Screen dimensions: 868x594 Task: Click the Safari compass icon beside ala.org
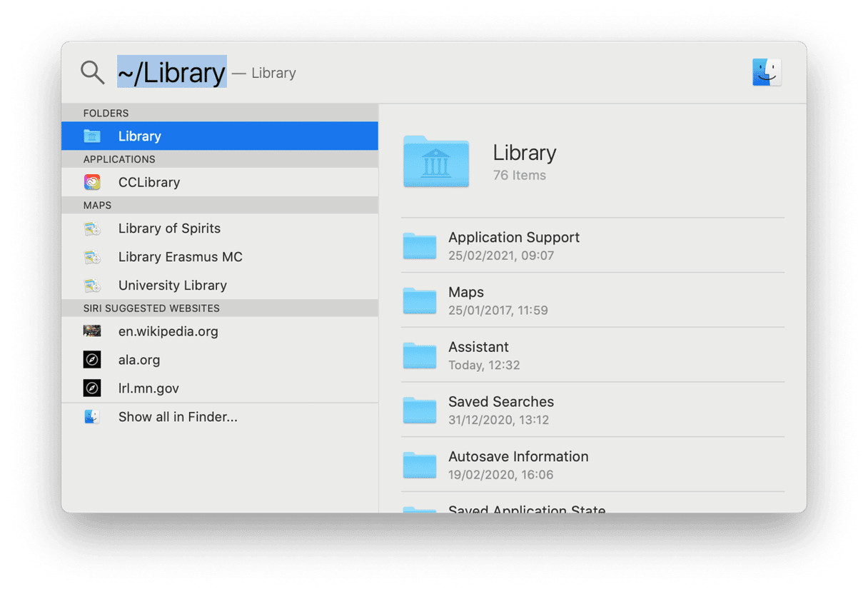click(x=92, y=359)
